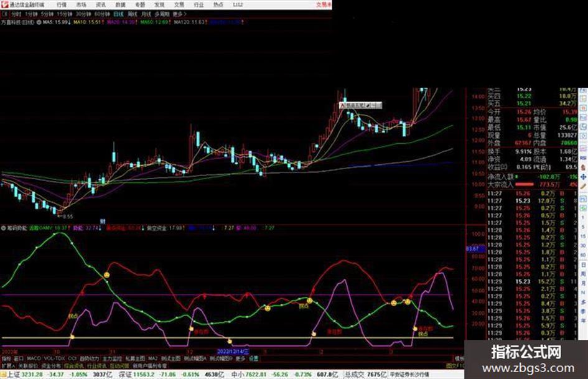Select the 周线 period tab

pos(133,14)
